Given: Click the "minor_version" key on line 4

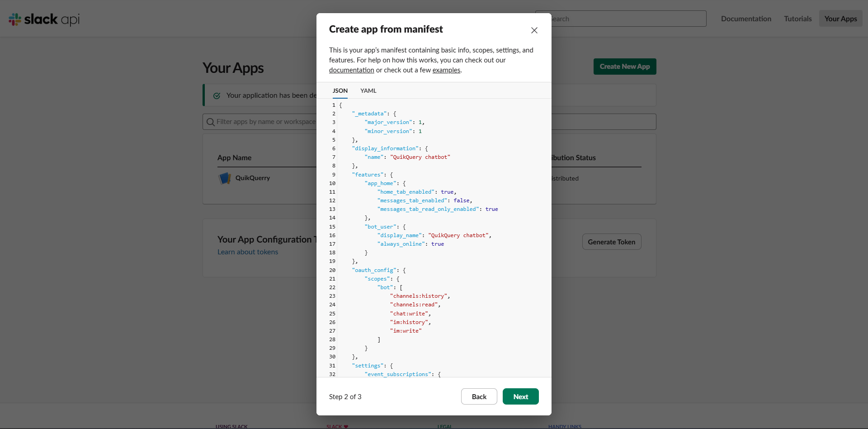Looking at the screenshot, I should click(x=388, y=131).
